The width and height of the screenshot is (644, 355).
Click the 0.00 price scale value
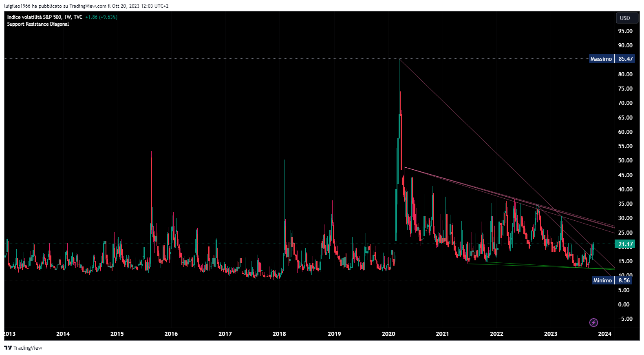coord(624,304)
